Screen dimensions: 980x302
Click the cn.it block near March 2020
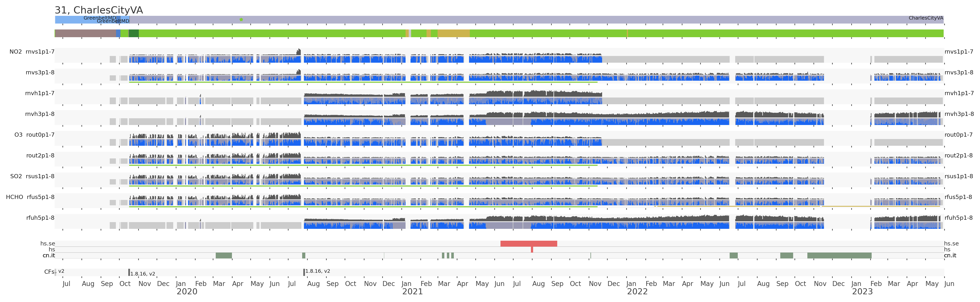click(224, 256)
